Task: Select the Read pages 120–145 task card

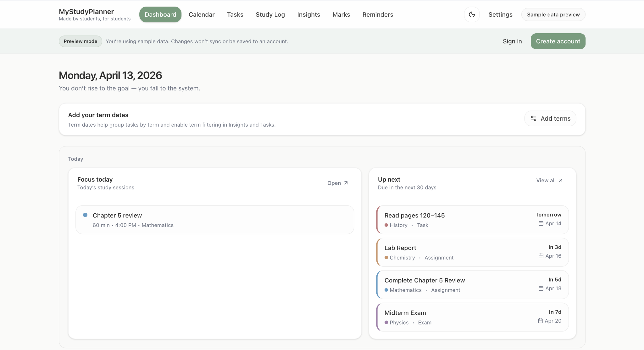Action: (x=472, y=220)
